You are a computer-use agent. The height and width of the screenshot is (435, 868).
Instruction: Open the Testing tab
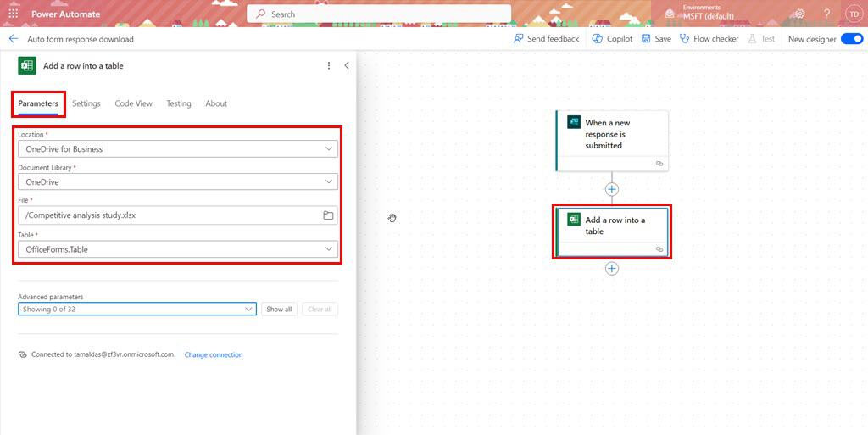(x=179, y=103)
